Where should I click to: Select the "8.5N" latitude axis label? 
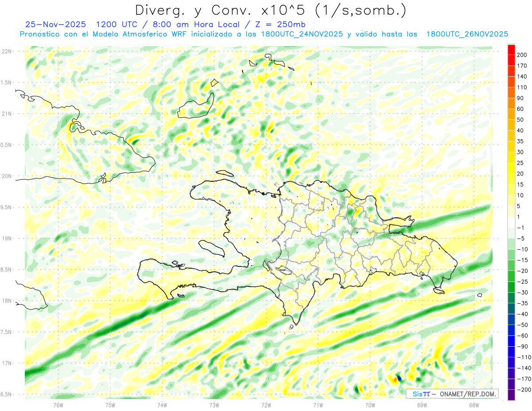tap(6, 270)
